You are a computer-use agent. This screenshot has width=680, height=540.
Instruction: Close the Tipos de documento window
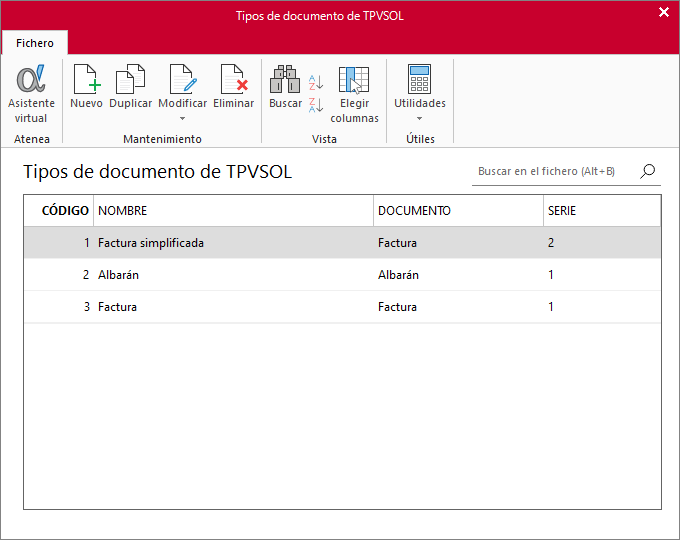point(664,12)
